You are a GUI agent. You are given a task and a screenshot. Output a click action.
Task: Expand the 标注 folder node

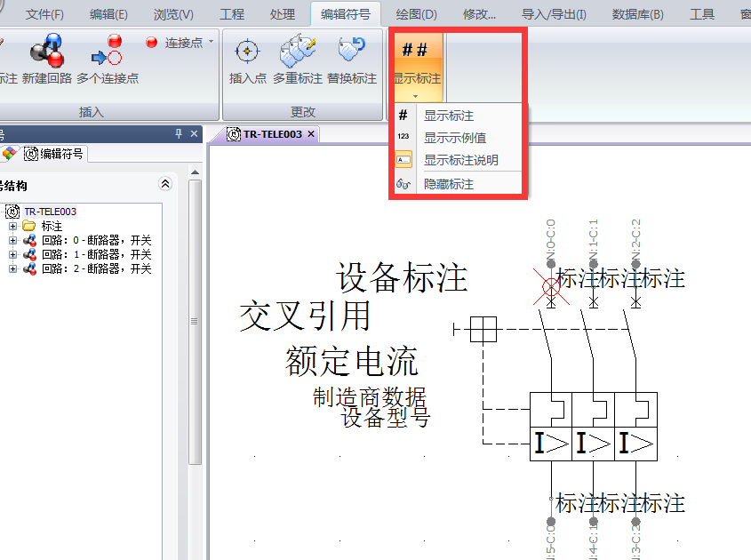point(12,226)
